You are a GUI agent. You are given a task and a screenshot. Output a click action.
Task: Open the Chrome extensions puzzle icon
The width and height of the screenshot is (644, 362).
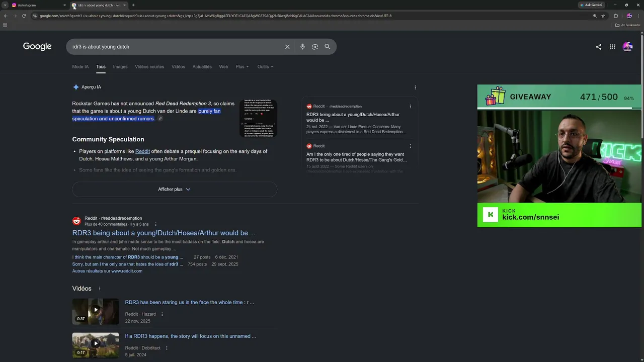point(616,16)
